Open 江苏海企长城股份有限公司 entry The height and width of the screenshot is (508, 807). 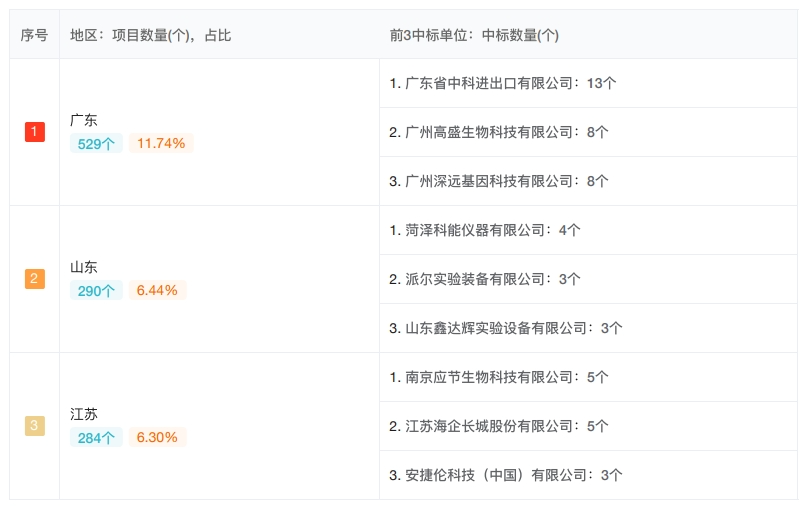[x=588, y=426]
